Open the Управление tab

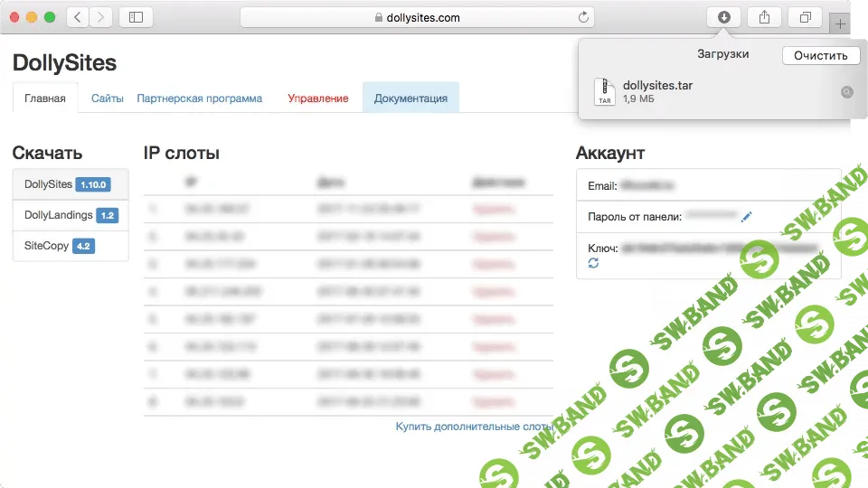tap(317, 98)
